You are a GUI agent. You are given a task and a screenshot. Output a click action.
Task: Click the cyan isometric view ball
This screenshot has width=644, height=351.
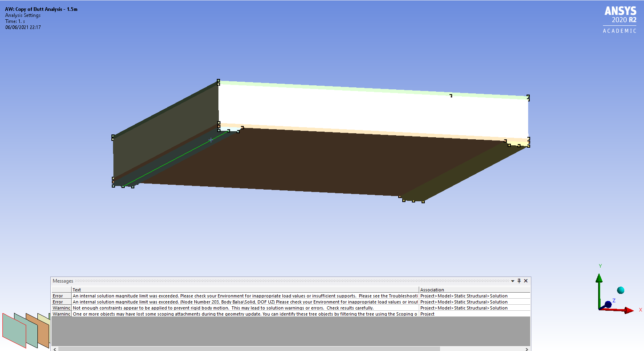tap(621, 290)
